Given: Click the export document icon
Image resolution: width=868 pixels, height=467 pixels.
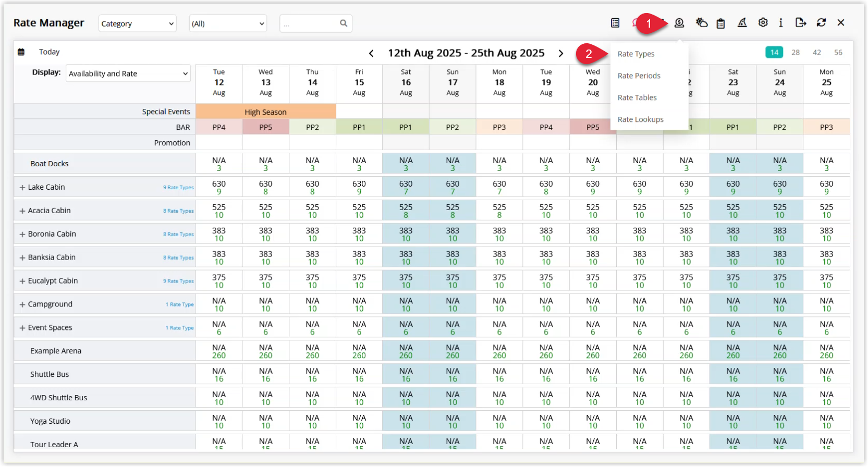Looking at the screenshot, I should click(801, 23).
